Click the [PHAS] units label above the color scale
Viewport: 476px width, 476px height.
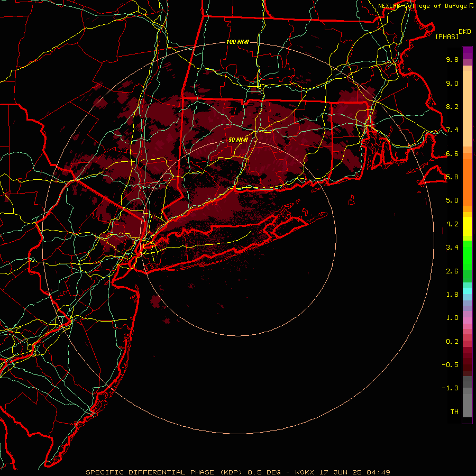point(447,36)
